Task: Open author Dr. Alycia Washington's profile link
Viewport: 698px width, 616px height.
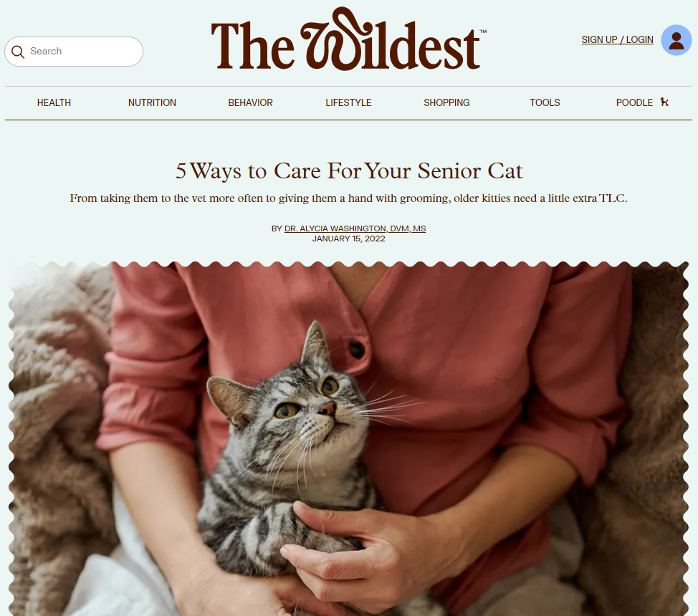Action: click(355, 228)
